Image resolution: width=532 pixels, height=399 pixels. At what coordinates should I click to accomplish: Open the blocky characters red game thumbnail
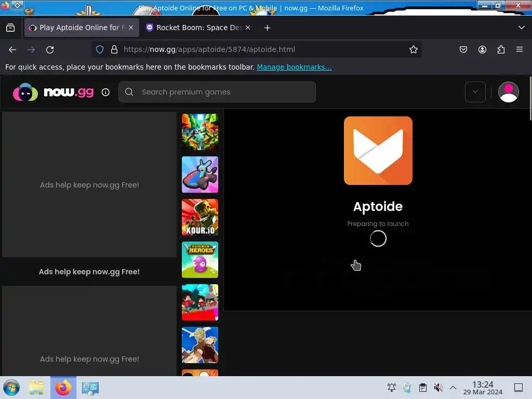click(x=200, y=302)
